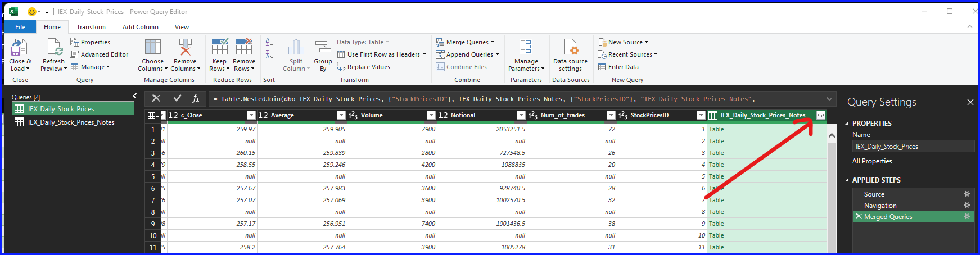Image resolution: width=980 pixels, height=255 pixels.
Task: Click the Keep Rows icon
Action: coord(220,47)
